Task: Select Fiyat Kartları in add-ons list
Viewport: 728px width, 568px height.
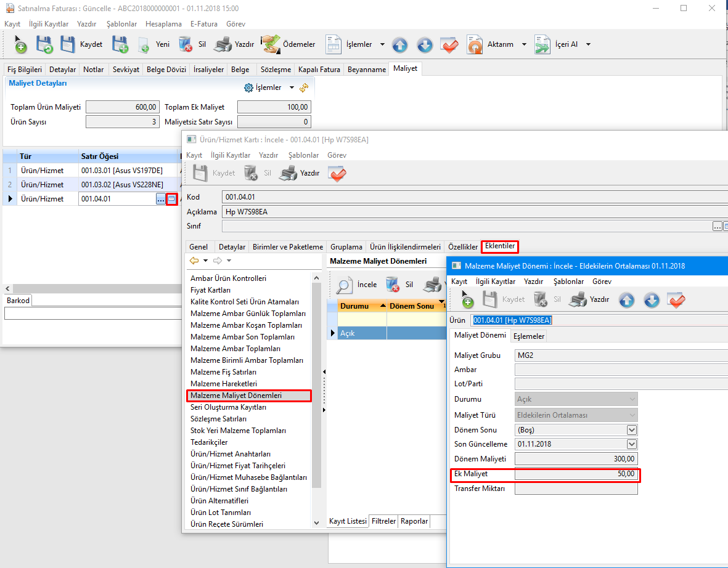Action: pyautogui.click(x=211, y=290)
